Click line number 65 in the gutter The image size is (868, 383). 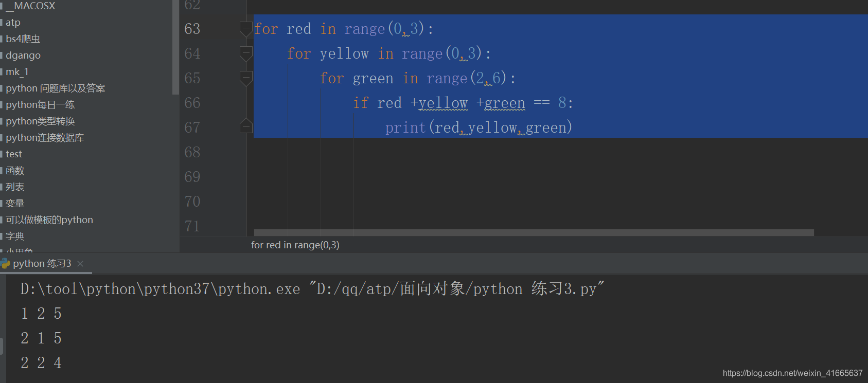(192, 78)
